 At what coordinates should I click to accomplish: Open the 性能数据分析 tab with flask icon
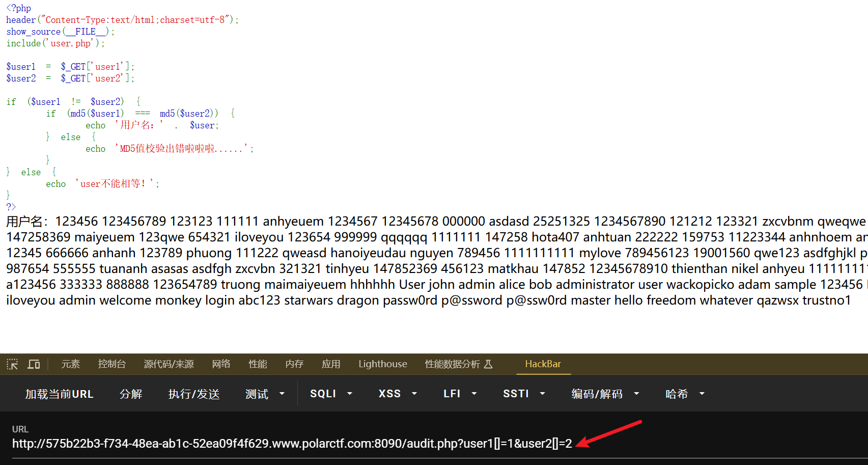pos(458,364)
